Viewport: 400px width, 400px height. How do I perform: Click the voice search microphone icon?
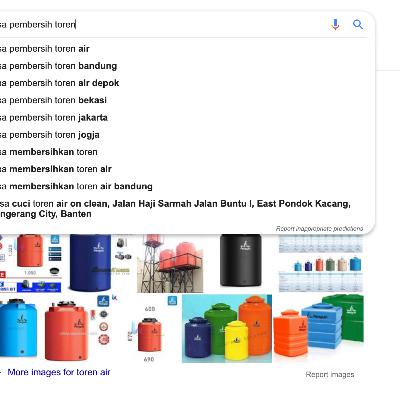335,25
